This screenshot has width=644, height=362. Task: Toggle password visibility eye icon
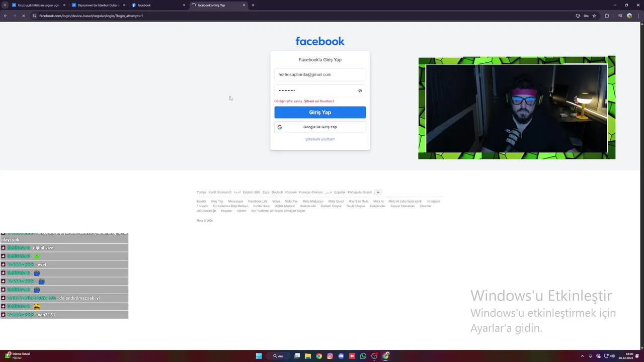[360, 90]
